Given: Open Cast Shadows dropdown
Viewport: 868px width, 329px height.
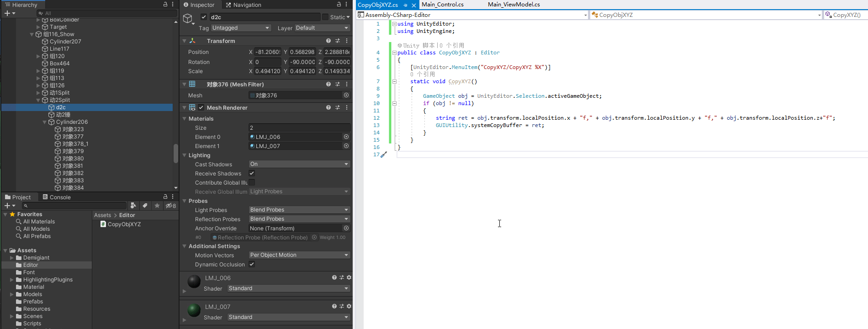Looking at the screenshot, I should (x=299, y=164).
